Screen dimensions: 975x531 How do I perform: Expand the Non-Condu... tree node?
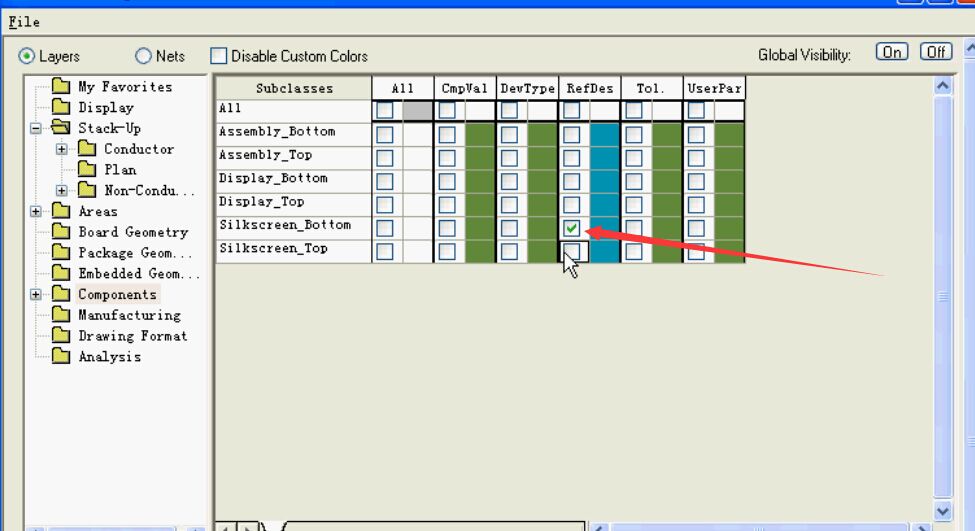[62, 190]
